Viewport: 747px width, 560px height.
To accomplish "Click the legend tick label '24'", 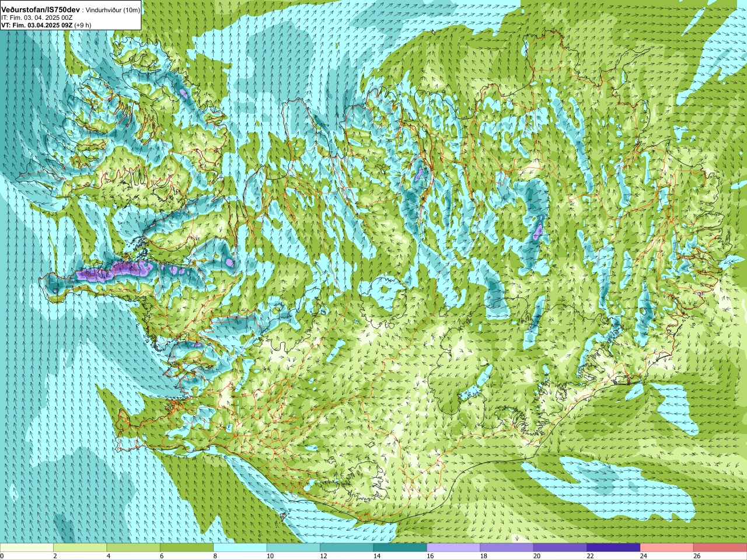I will [644, 556].
